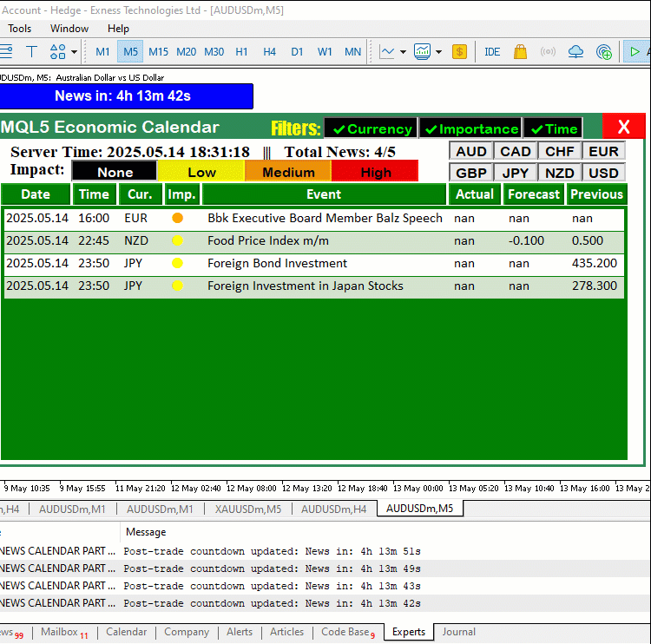The height and width of the screenshot is (644, 651).
Task: Click the gold dollar trading icon
Action: pos(459,52)
